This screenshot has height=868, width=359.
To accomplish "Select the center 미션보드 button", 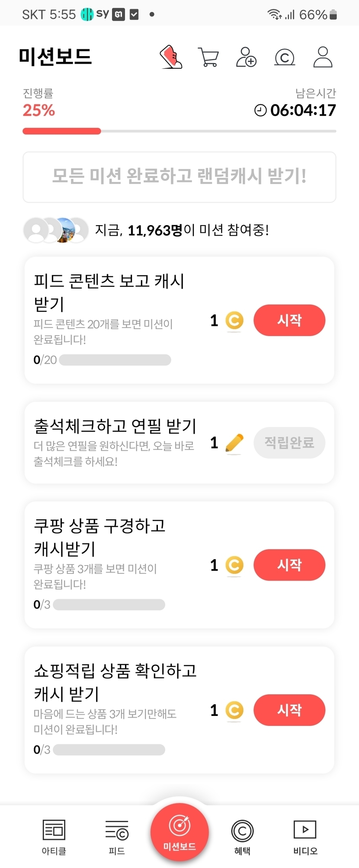I will tap(179, 832).
